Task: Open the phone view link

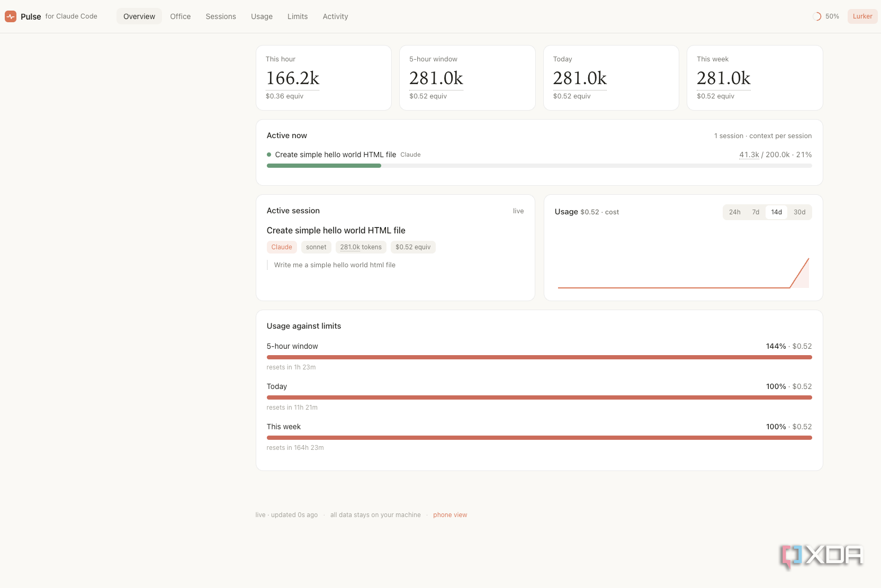Action: 450,515
